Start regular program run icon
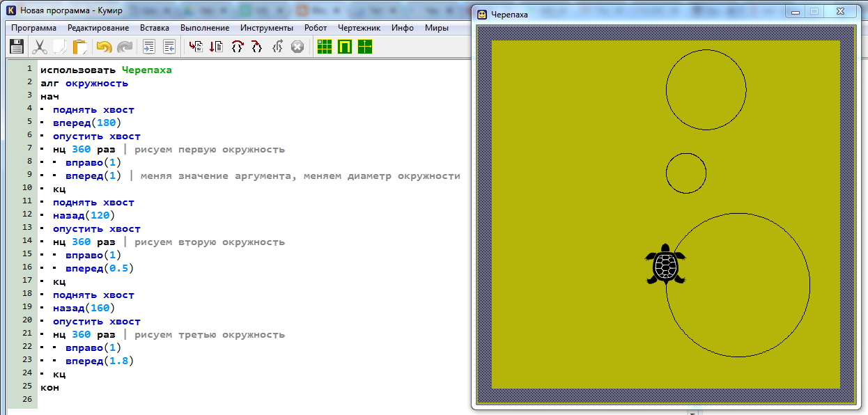 (196, 47)
